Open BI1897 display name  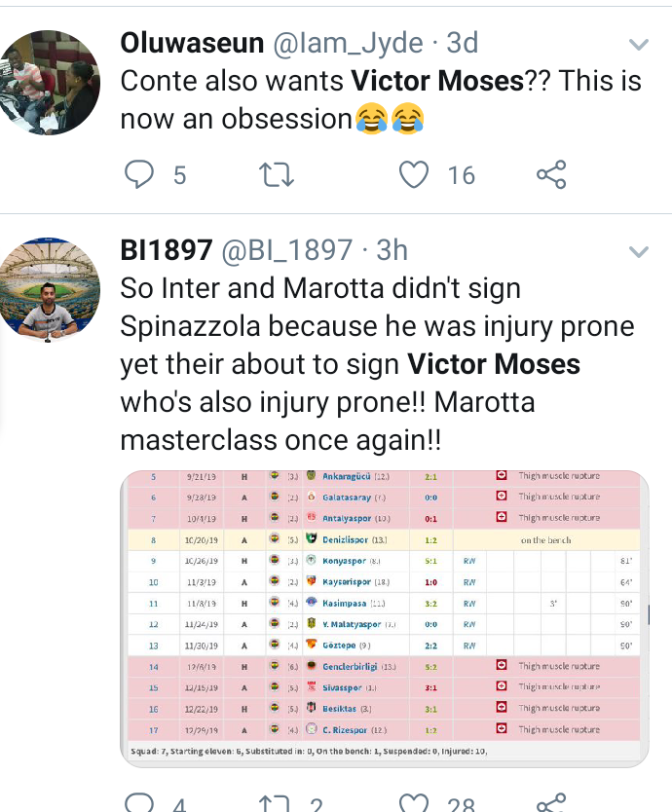pyautogui.click(x=167, y=250)
